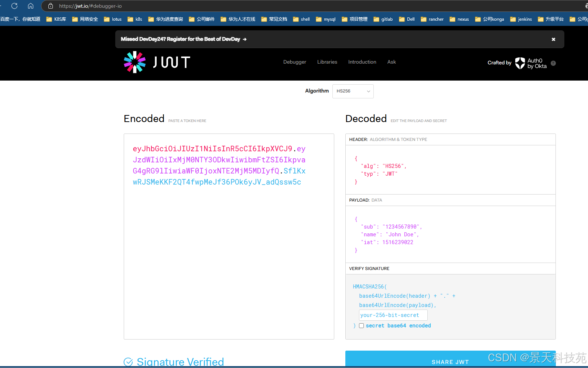Viewport: 588px width, 368px height.
Task: Go to the Debugger nav item
Action: pyautogui.click(x=294, y=62)
